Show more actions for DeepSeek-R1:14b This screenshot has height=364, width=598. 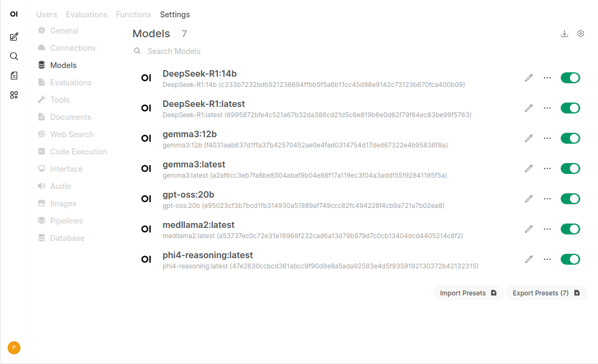point(547,78)
